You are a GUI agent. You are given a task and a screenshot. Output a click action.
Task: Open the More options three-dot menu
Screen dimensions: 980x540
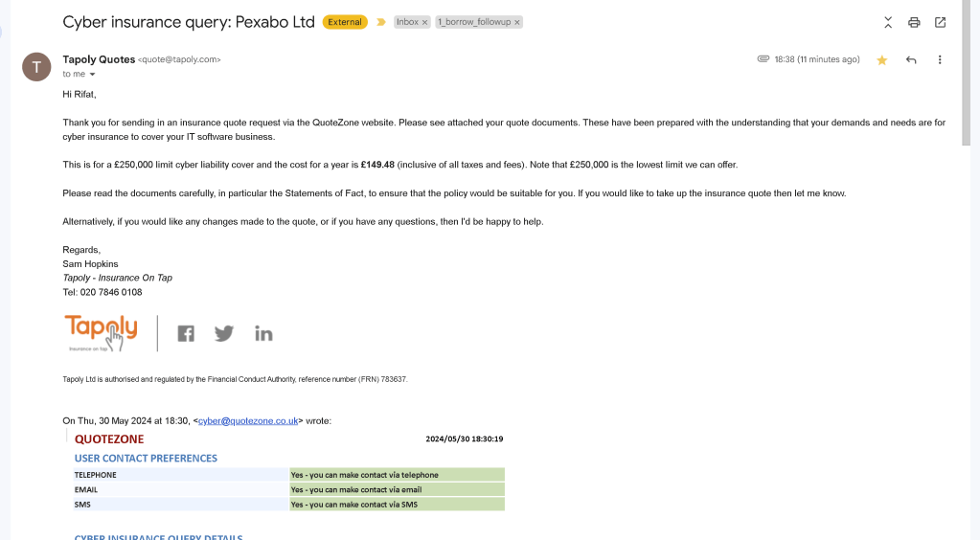(940, 60)
